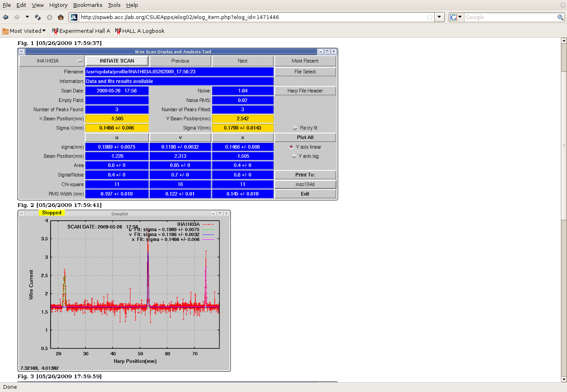Open the Help menu
This screenshot has width=567, height=392.
[x=132, y=5]
